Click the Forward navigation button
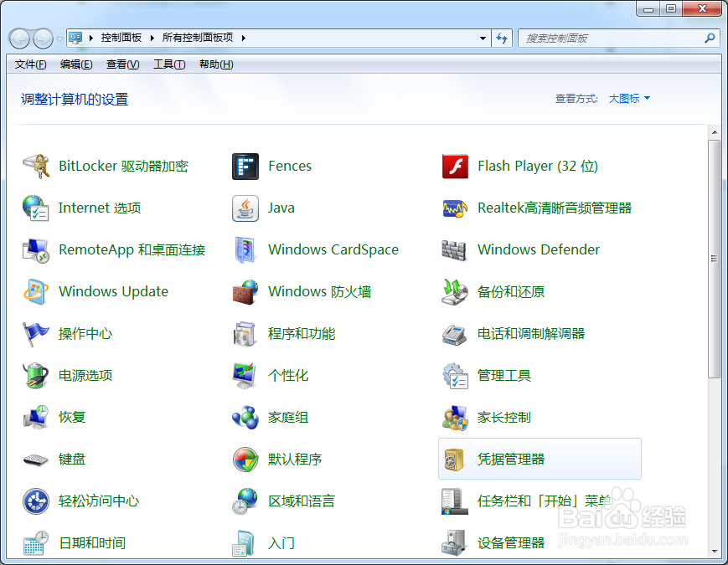The height and width of the screenshot is (565, 728). pyautogui.click(x=44, y=39)
